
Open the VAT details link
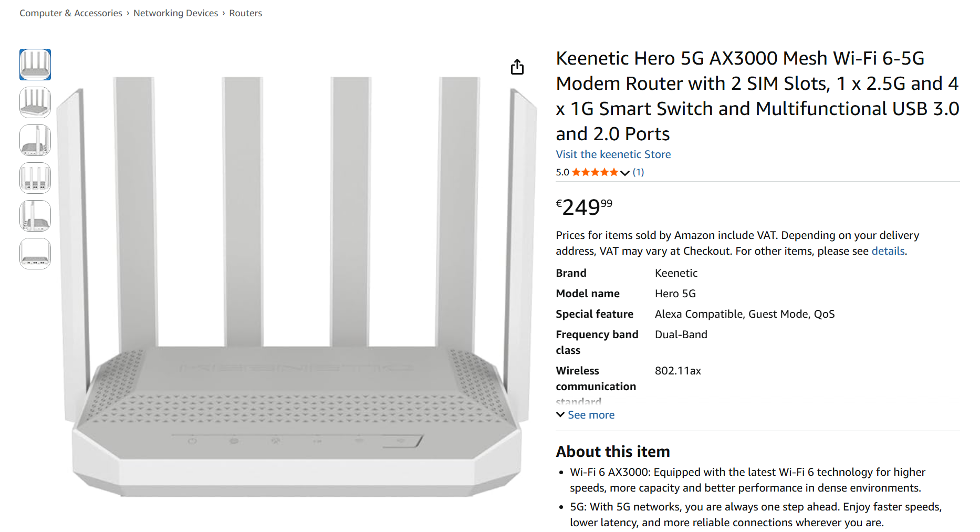pyautogui.click(x=888, y=251)
